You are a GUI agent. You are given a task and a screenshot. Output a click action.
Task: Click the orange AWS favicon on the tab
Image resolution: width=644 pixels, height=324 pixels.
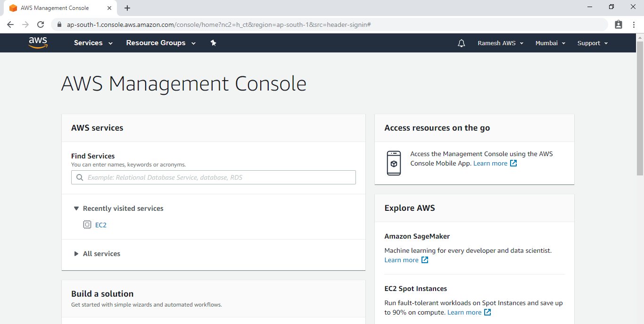point(13,8)
